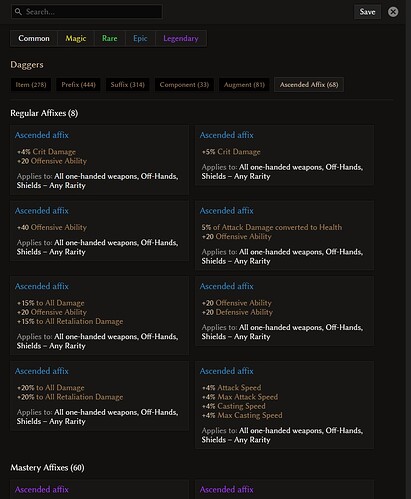
Task: Click the search magnifier icon
Action: [x=18, y=12]
